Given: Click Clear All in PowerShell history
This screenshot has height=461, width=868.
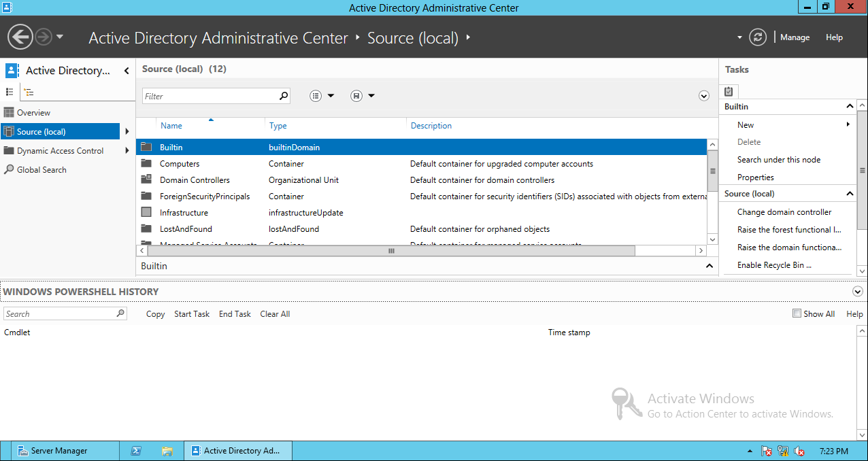Looking at the screenshot, I should pyautogui.click(x=275, y=313).
